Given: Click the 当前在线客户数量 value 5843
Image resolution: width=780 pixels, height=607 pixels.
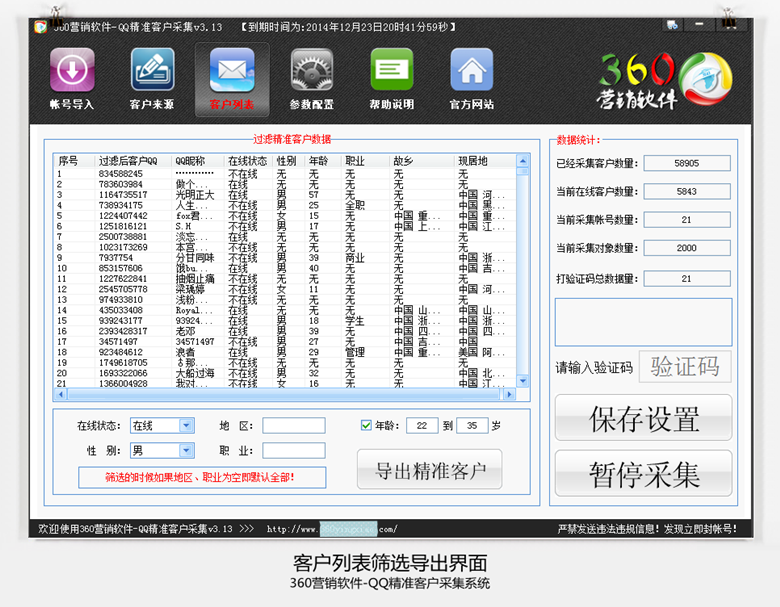Looking at the screenshot, I should [687, 192].
